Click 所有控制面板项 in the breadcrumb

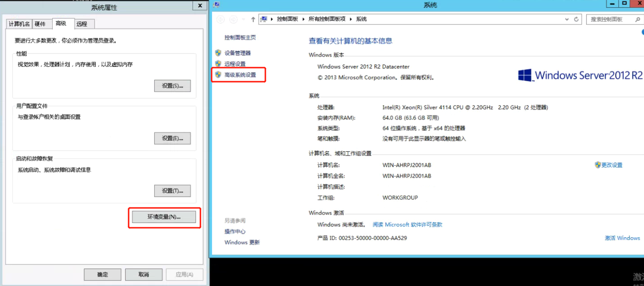(327, 19)
